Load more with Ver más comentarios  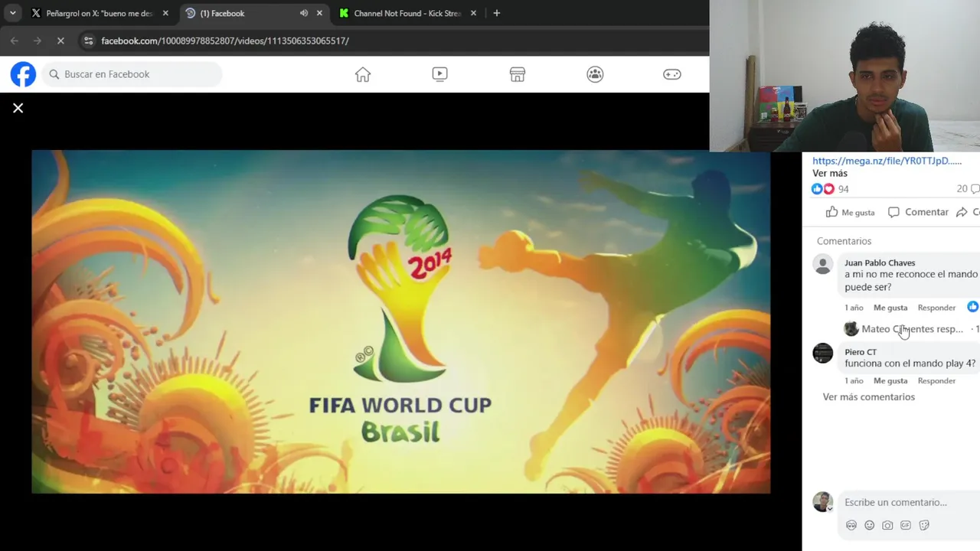869,397
